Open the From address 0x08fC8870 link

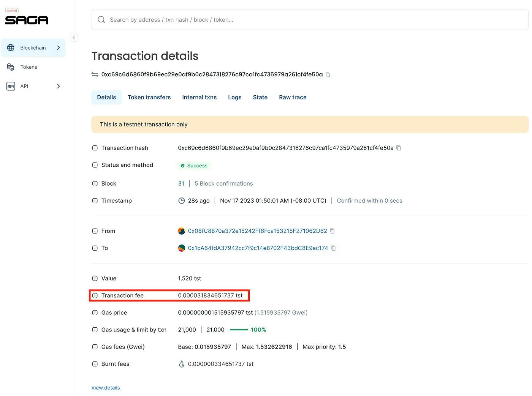pyautogui.click(x=257, y=231)
